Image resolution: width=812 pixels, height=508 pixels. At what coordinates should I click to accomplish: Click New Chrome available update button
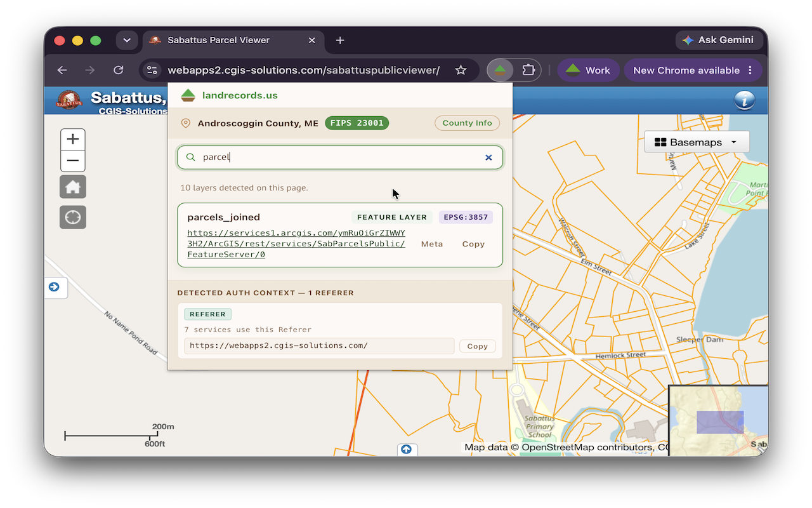[x=693, y=70]
